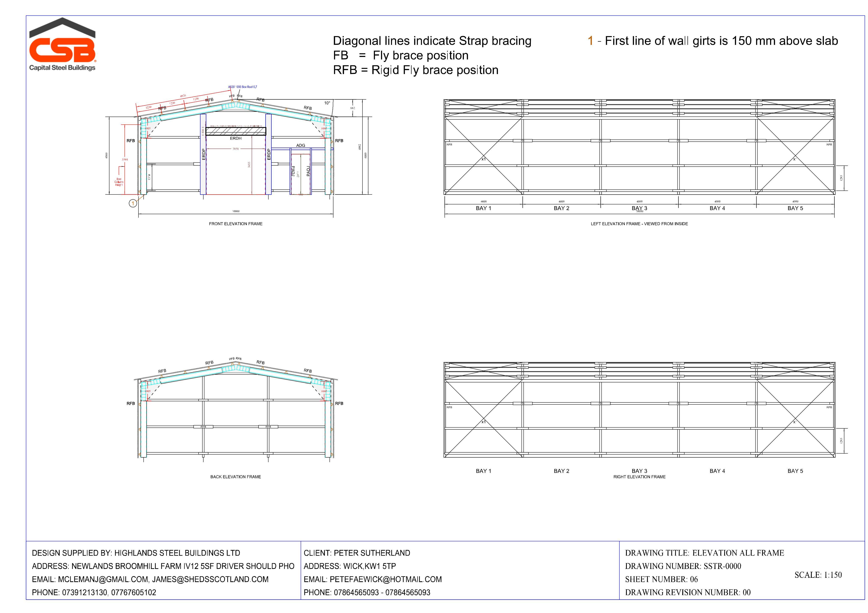Click the blue 'AG30 1000 Box Roof' annotation
Image resolution: width=868 pixels, height=613 pixels.
(x=242, y=87)
